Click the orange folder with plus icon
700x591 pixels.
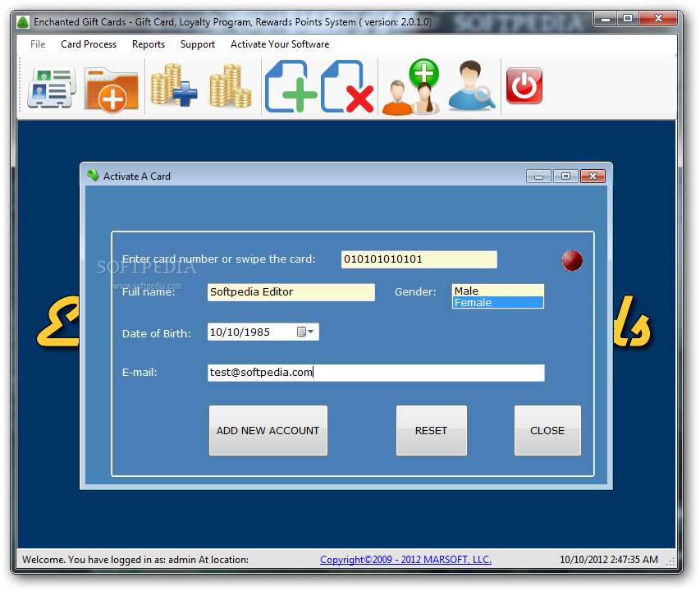point(112,89)
